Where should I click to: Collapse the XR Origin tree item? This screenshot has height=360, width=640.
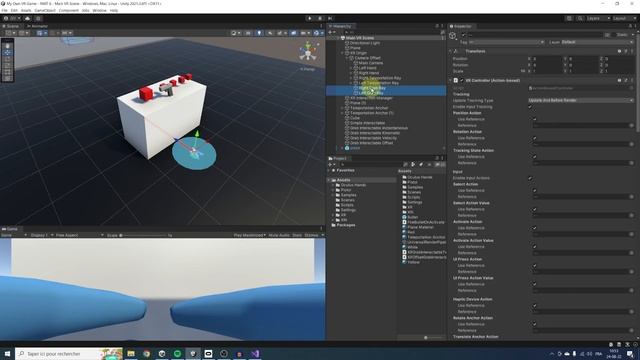342,53
